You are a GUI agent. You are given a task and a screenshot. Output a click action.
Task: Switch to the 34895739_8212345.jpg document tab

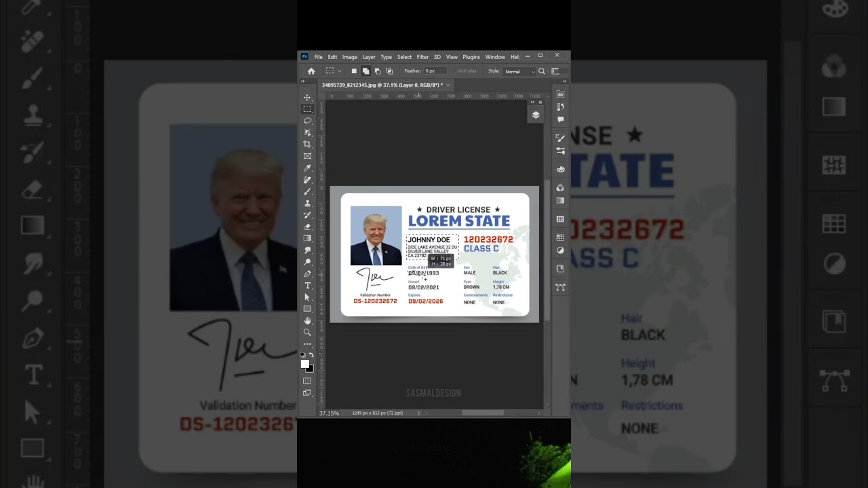(x=382, y=85)
